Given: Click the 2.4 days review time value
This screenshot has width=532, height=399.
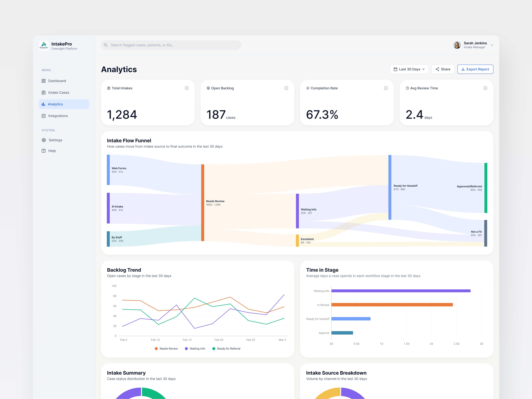Looking at the screenshot, I should click(419, 115).
